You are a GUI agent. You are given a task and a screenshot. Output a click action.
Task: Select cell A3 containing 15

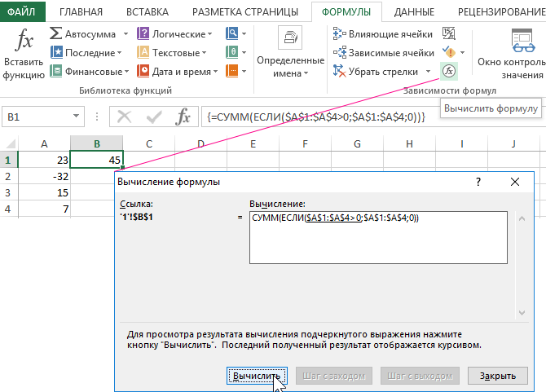tap(44, 192)
